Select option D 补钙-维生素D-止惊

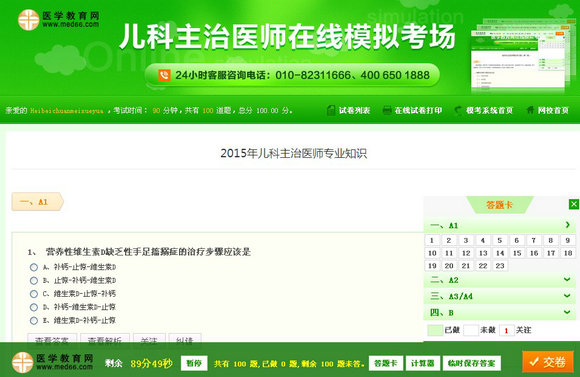pyautogui.click(x=34, y=307)
